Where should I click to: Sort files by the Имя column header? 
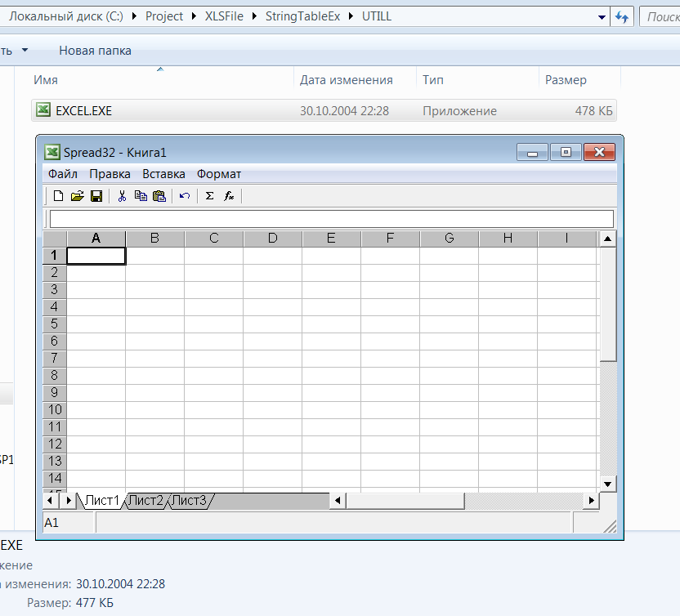[x=162, y=80]
